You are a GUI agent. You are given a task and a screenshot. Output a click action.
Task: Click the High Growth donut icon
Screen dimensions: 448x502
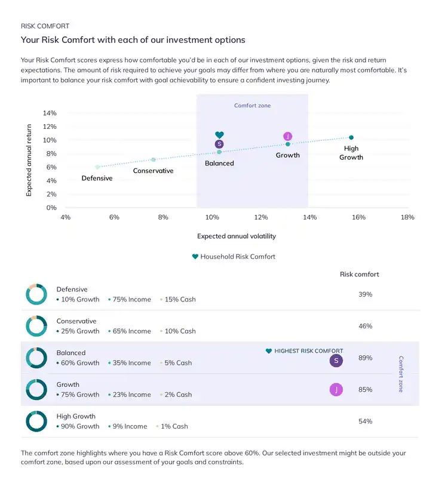click(x=36, y=421)
